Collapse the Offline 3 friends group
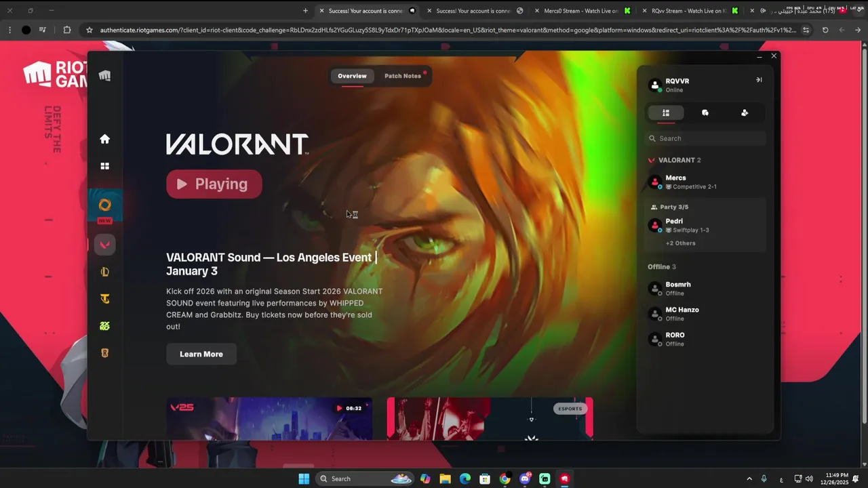Viewport: 868px width, 488px height. point(662,266)
